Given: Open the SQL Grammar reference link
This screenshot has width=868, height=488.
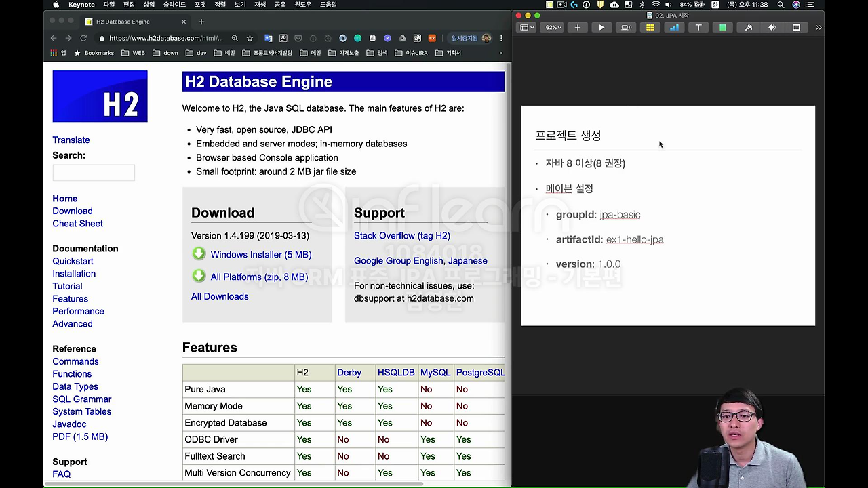Looking at the screenshot, I should click(82, 399).
